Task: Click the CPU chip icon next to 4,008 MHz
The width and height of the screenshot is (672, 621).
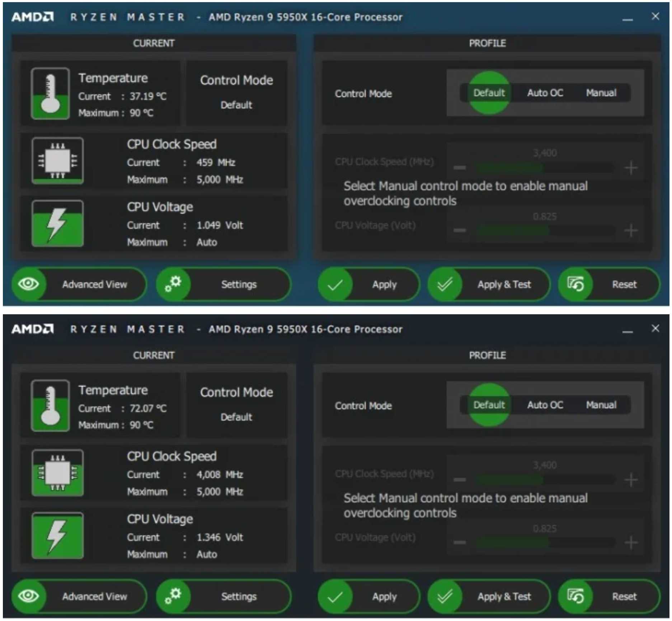Action: click(x=57, y=473)
